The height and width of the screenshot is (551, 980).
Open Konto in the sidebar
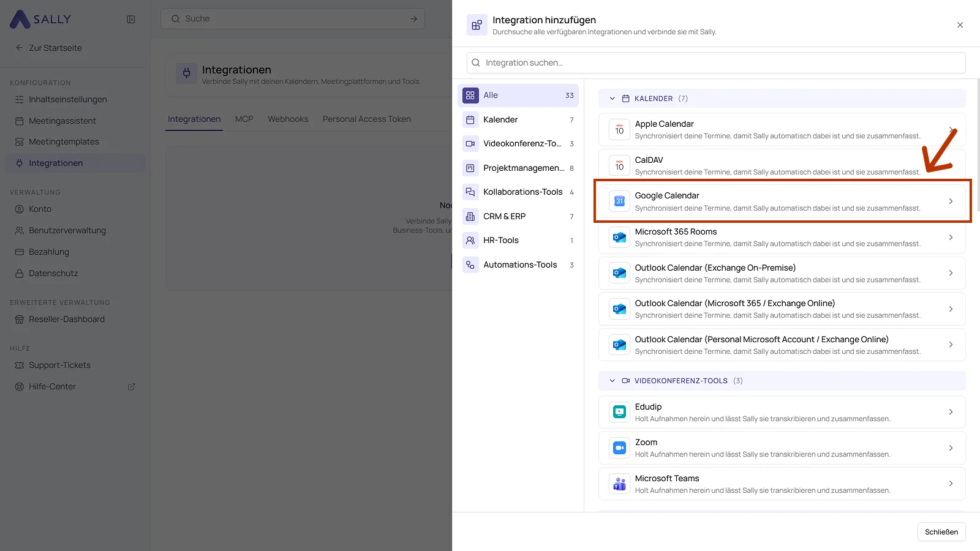coord(75,209)
